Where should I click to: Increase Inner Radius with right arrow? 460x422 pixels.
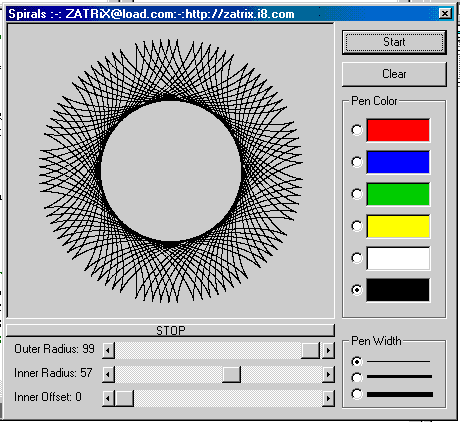point(328,374)
